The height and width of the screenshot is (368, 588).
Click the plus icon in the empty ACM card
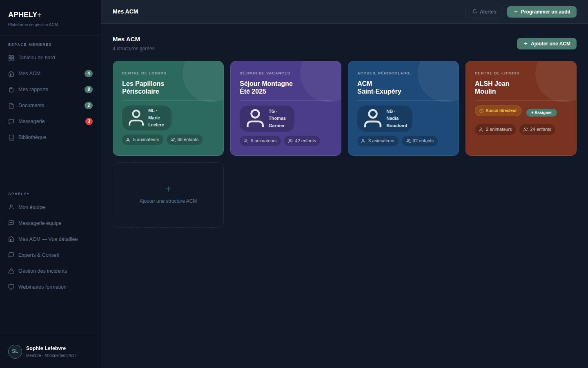[168, 189]
